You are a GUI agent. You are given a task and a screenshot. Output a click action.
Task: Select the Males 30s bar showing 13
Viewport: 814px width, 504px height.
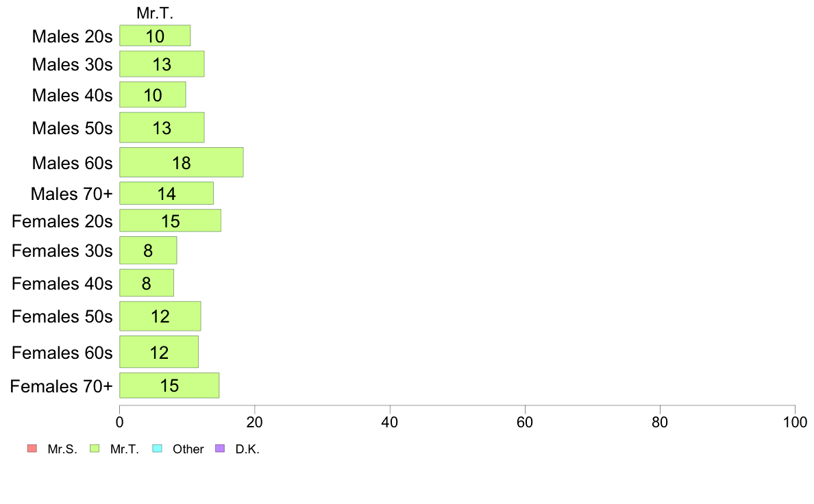(162, 64)
